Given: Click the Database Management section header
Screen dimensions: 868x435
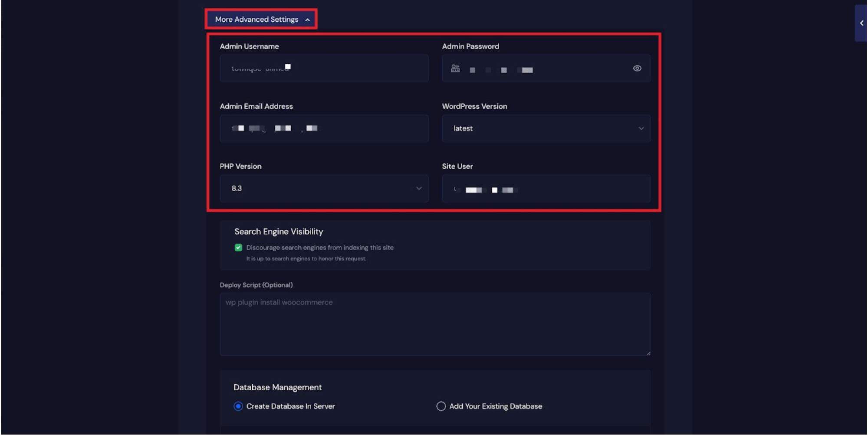Looking at the screenshot, I should click(x=278, y=387).
